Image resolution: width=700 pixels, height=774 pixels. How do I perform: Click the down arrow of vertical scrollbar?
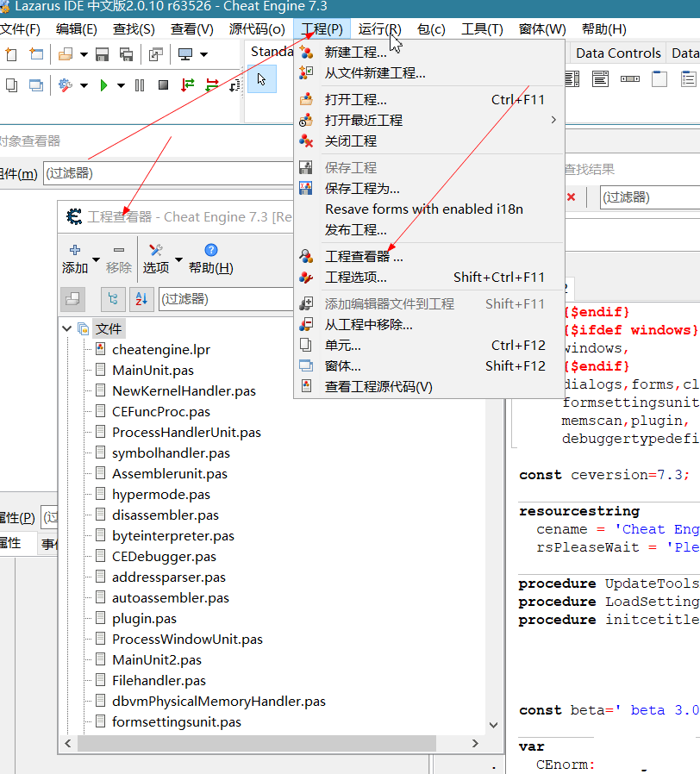(x=494, y=725)
